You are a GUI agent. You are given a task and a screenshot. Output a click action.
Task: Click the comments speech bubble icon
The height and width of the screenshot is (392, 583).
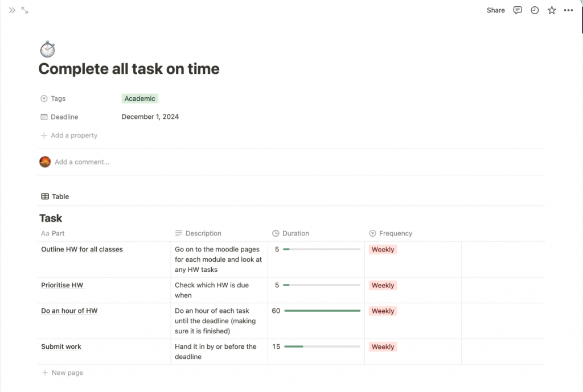(518, 10)
